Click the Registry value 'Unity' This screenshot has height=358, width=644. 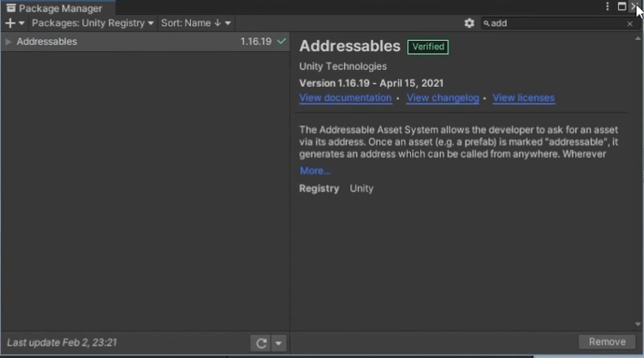tap(362, 188)
